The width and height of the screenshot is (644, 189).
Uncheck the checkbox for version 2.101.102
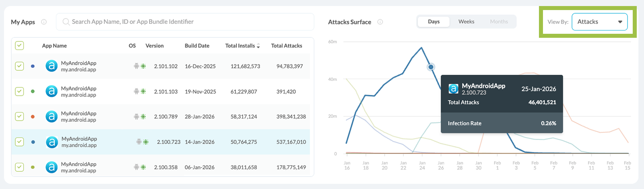pyautogui.click(x=19, y=66)
